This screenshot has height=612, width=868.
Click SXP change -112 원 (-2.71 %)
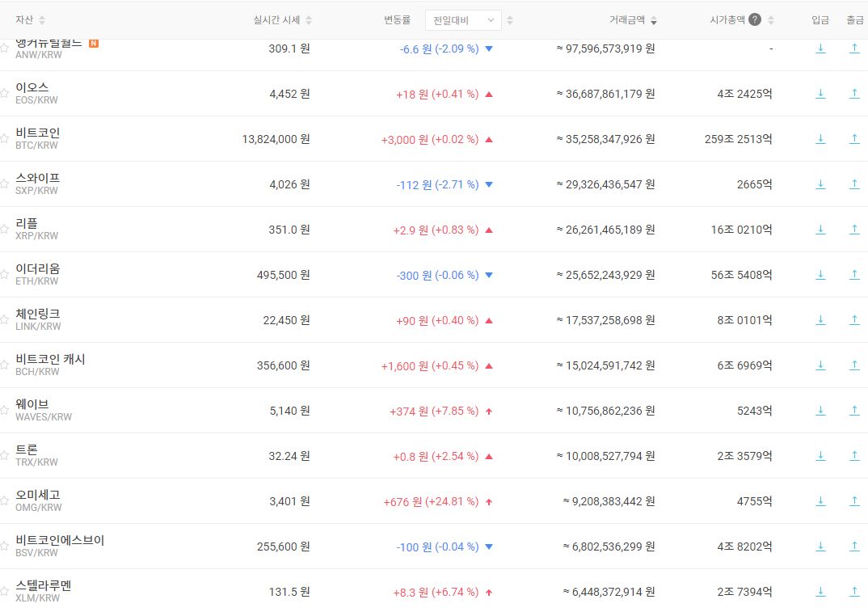click(437, 185)
